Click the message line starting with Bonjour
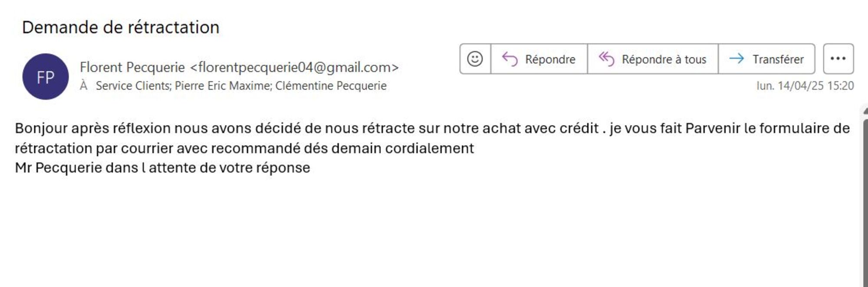The width and height of the screenshot is (868, 287). pos(304,129)
